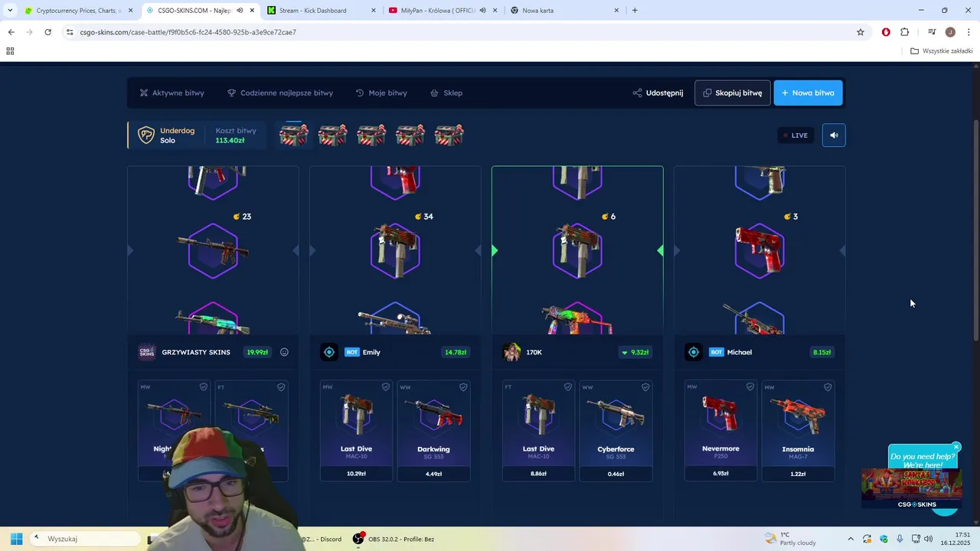Show hidden system tray icons chevron
Viewport: 980px width, 551px height.
pos(850,539)
